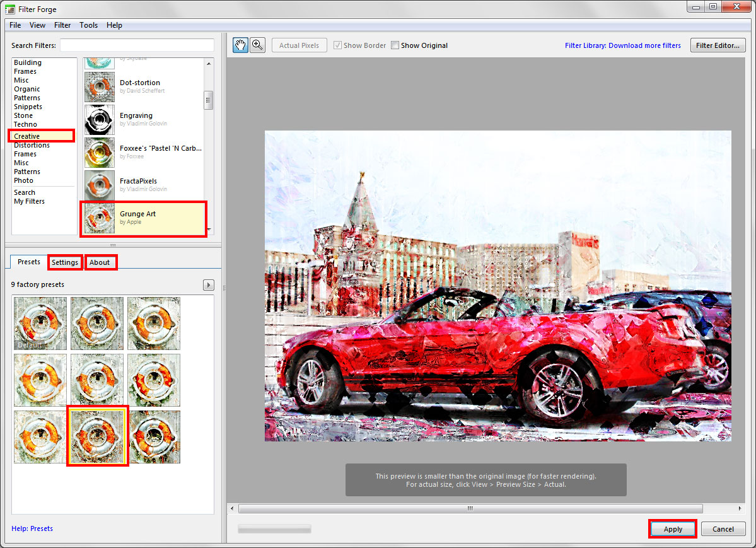756x548 pixels.
Task: Select the middle-row right preset thumbnail
Action: click(154, 380)
